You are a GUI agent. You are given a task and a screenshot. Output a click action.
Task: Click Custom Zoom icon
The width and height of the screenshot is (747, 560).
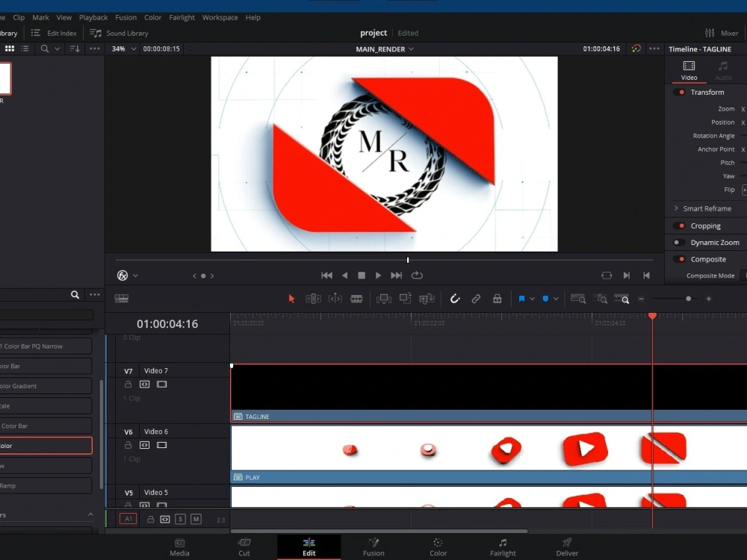[x=622, y=299]
